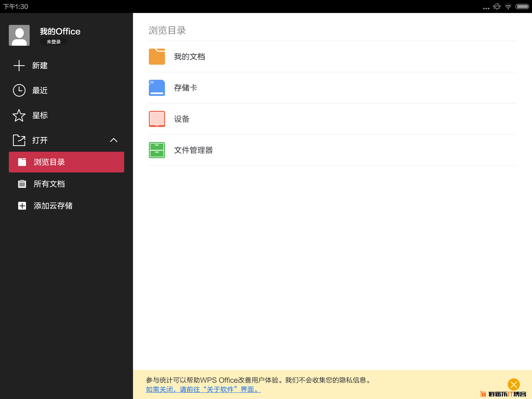Tap the Wi-Fi icon in status bar
This screenshot has height=399, width=532.
point(508,6)
